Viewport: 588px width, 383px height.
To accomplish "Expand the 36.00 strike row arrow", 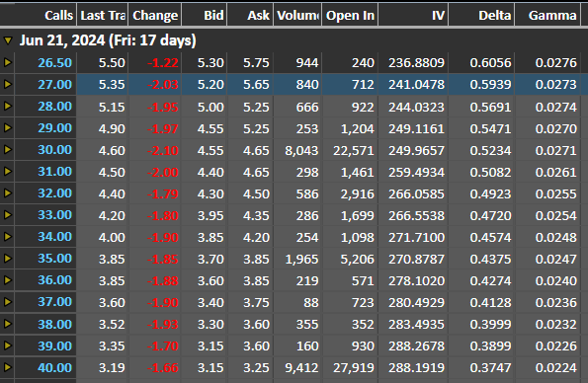I will [x=8, y=280].
